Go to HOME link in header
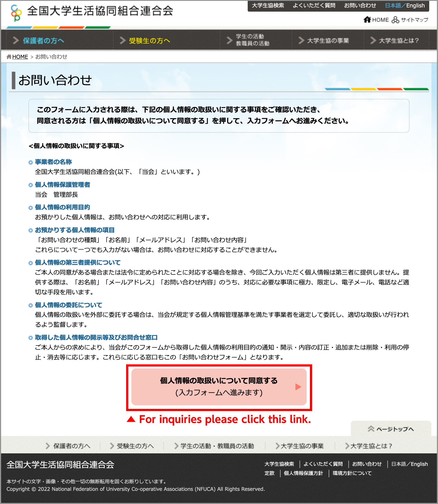 click(x=380, y=20)
